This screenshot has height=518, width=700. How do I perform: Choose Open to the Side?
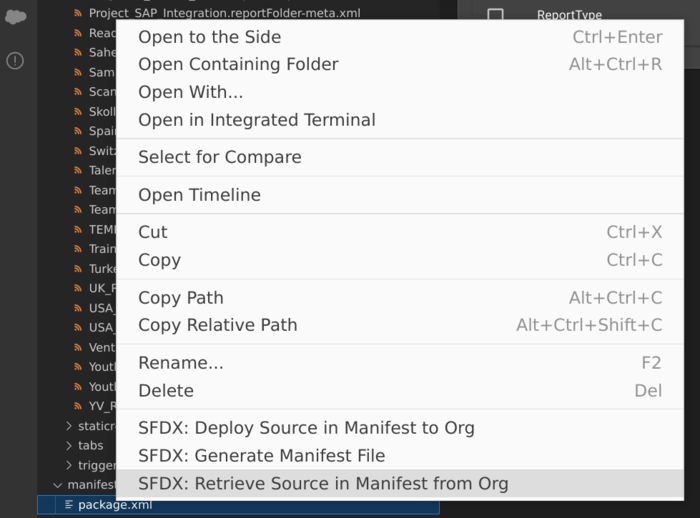(x=209, y=37)
